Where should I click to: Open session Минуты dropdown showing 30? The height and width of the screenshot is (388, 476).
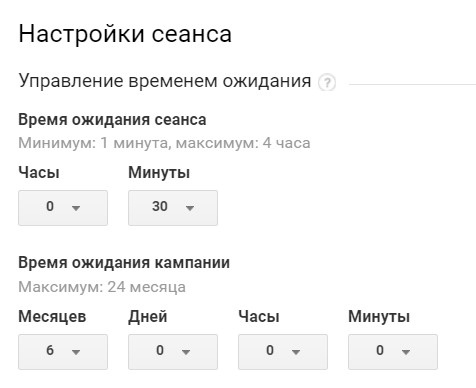(173, 208)
